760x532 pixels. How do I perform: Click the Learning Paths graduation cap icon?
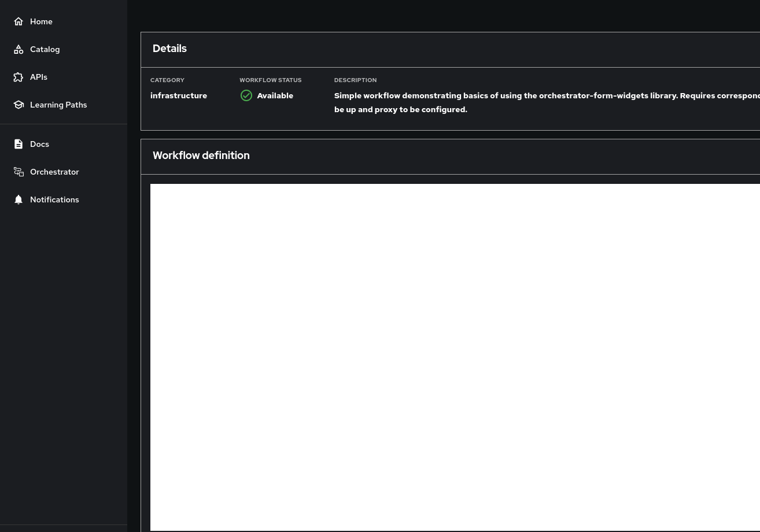point(19,105)
